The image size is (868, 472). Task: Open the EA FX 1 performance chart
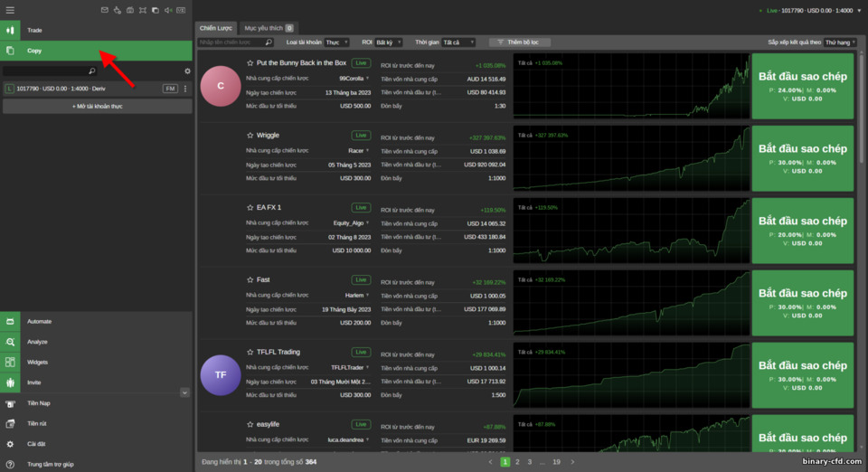tap(632, 231)
